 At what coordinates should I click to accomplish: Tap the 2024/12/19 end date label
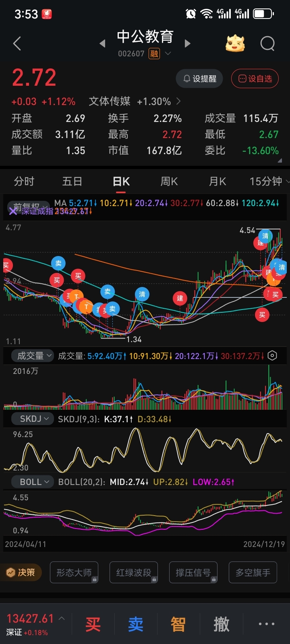point(264,544)
